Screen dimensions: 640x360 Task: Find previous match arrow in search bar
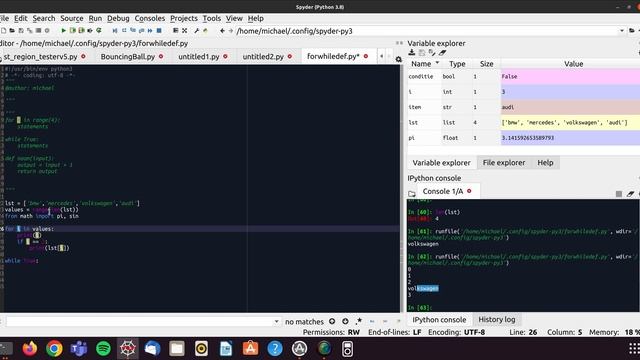pos(332,321)
